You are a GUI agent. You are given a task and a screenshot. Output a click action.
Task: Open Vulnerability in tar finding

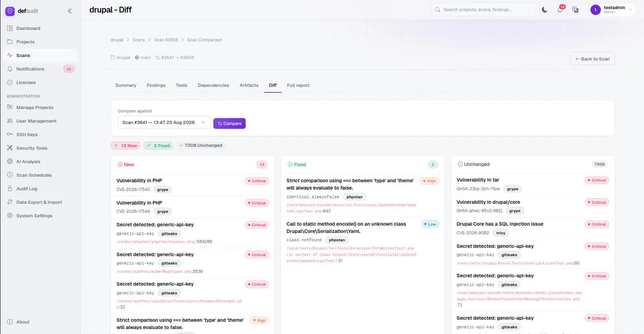pos(533,184)
